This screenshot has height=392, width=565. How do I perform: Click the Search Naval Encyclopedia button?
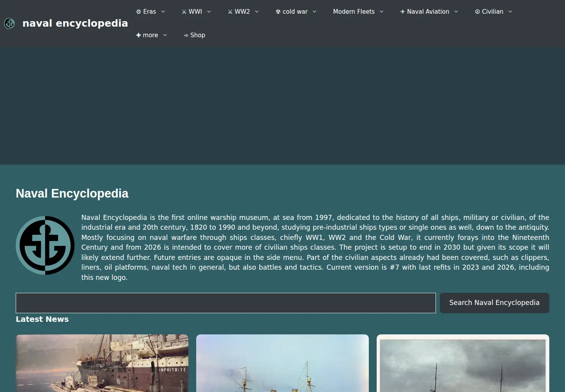point(494,303)
